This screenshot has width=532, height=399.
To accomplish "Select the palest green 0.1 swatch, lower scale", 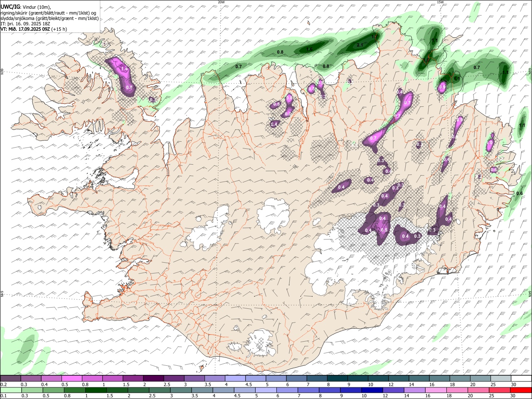I will click(10, 390).
